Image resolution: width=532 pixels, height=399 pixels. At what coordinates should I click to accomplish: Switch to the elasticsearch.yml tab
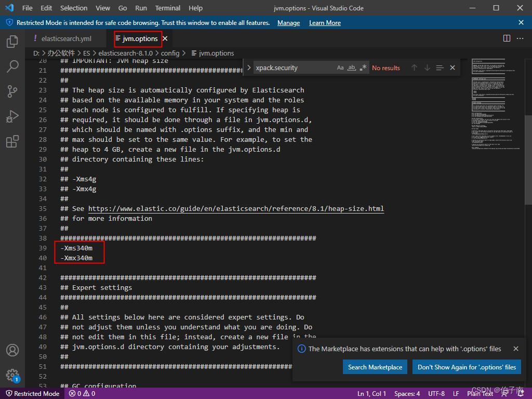tap(66, 38)
